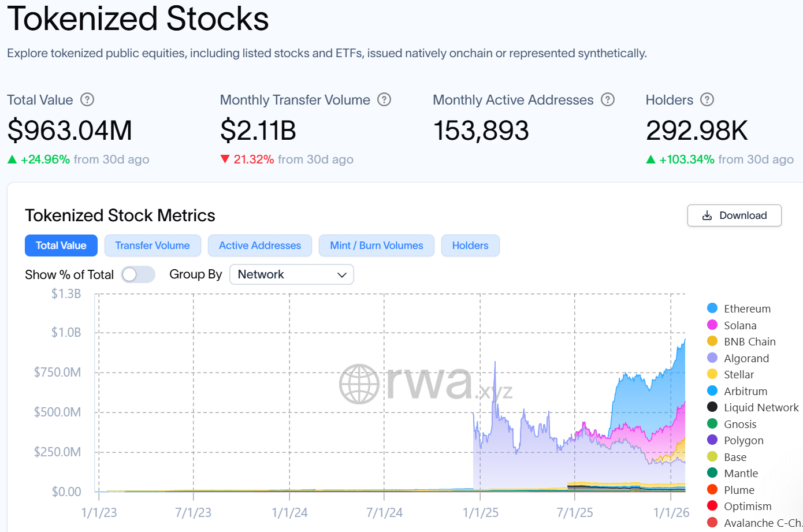Click help icon next to Holders
This screenshot has width=803, height=532.
pyautogui.click(x=707, y=99)
